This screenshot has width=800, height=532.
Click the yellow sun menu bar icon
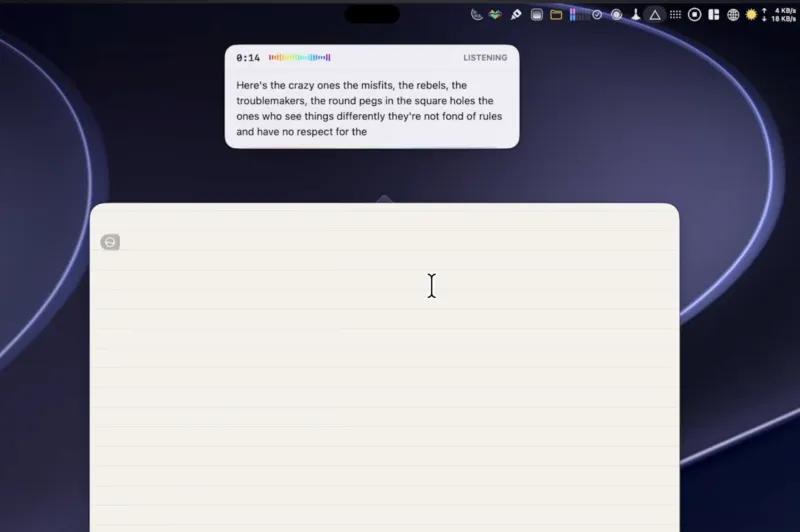pyautogui.click(x=751, y=15)
